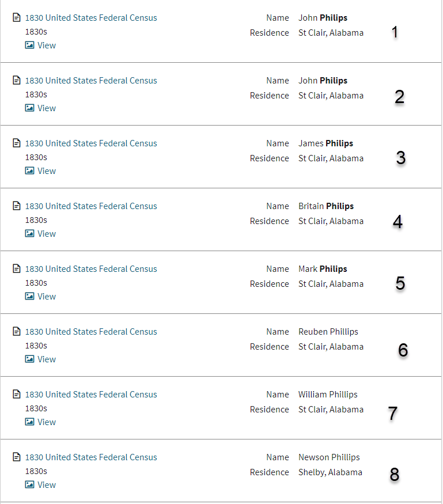Open the census title link for Newson Phillips

click(x=91, y=457)
